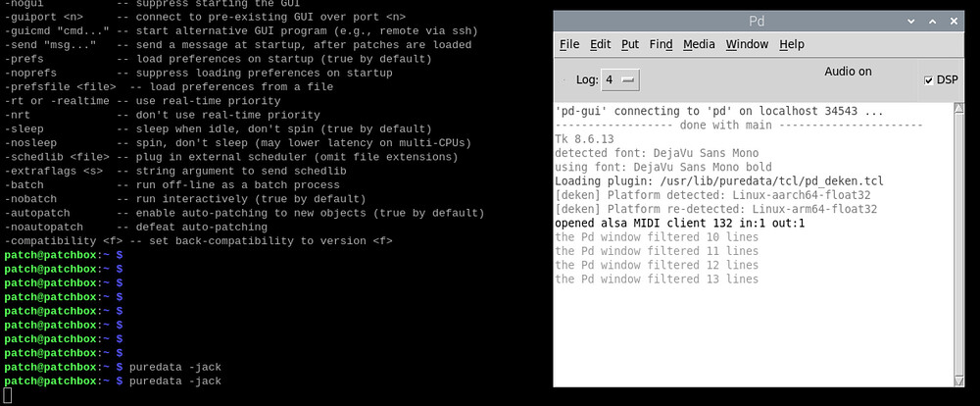Image resolution: width=980 pixels, height=406 pixels.
Task: Open the Find menu
Action: tap(661, 44)
